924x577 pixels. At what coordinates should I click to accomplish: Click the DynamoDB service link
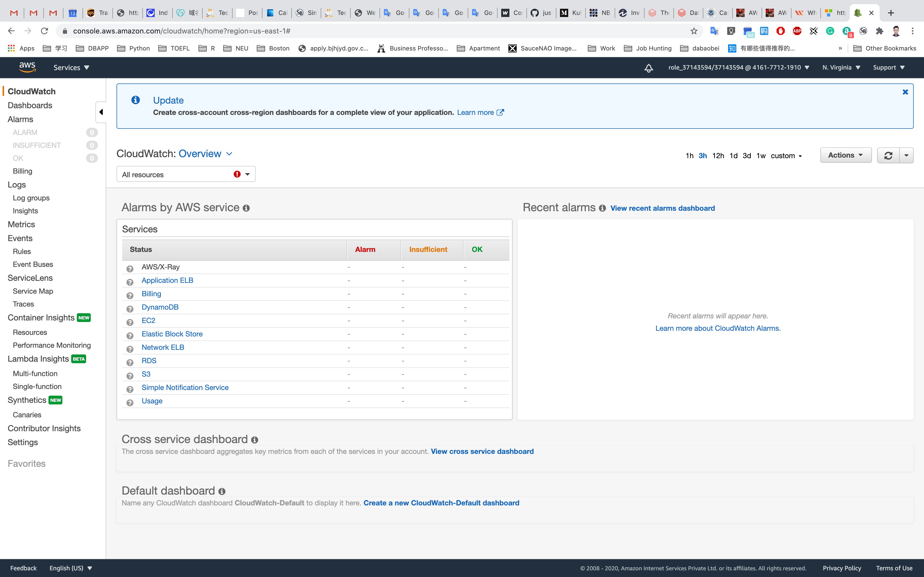pyautogui.click(x=160, y=307)
